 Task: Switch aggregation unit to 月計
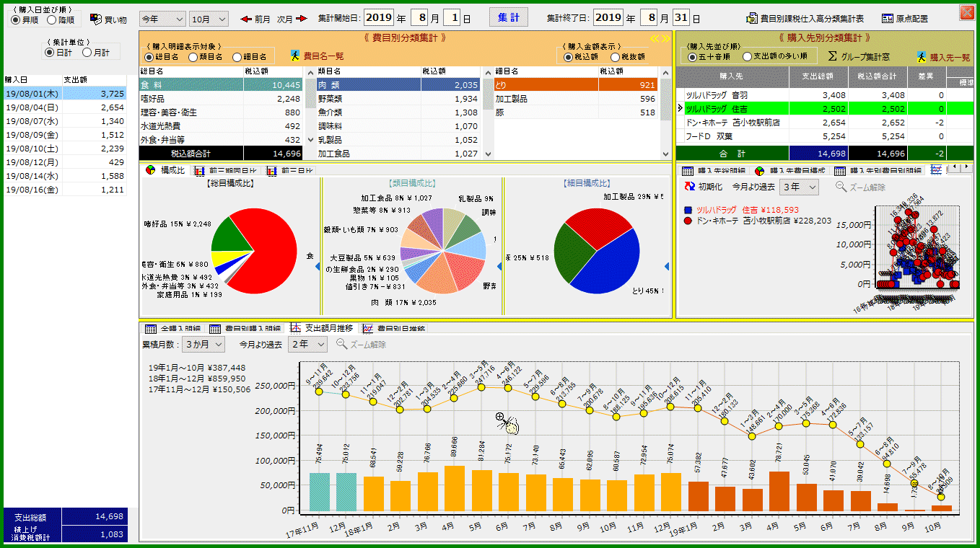87,52
